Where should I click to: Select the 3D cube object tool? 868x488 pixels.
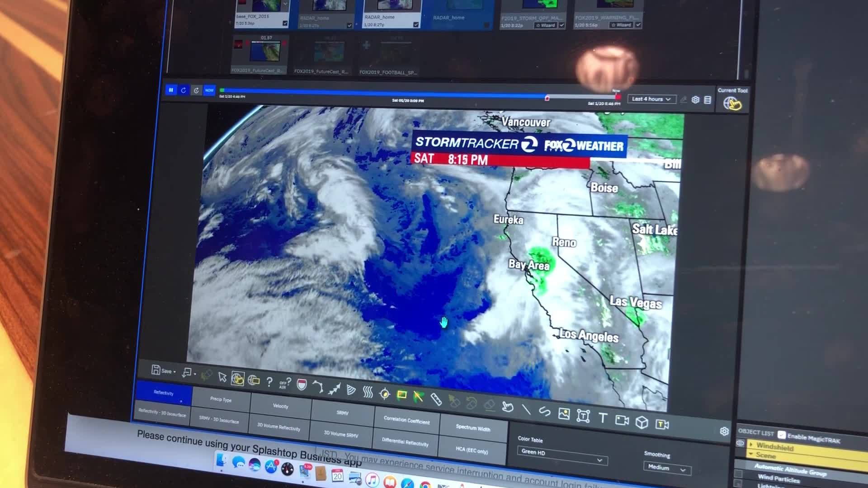642,422
